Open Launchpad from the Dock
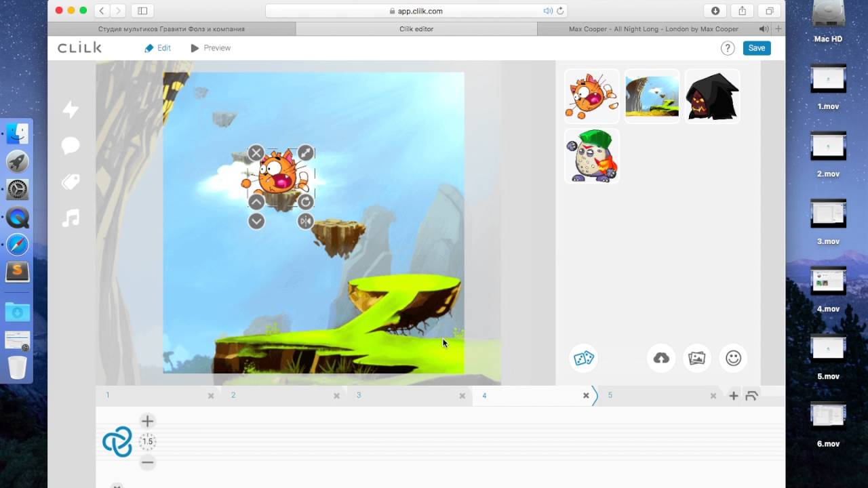The width and height of the screenshot is (868, 488). click(x=17, y=161)
